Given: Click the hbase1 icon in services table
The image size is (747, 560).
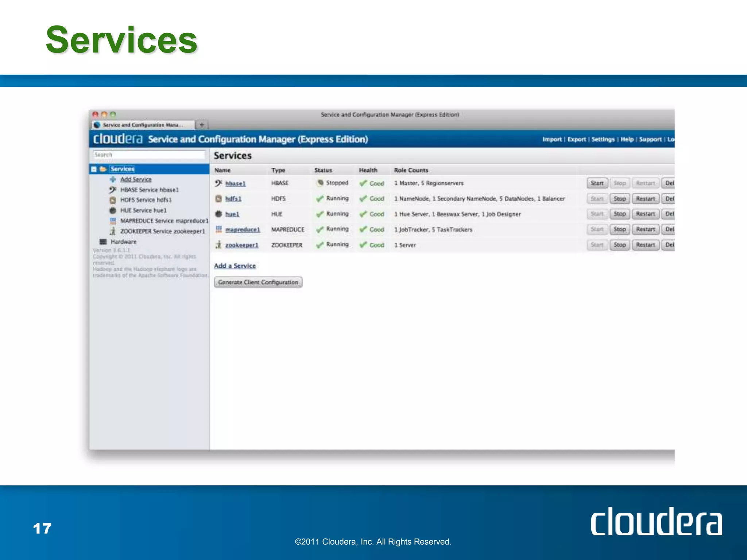Looking at the screenshot, I should [x=218, y=183].
